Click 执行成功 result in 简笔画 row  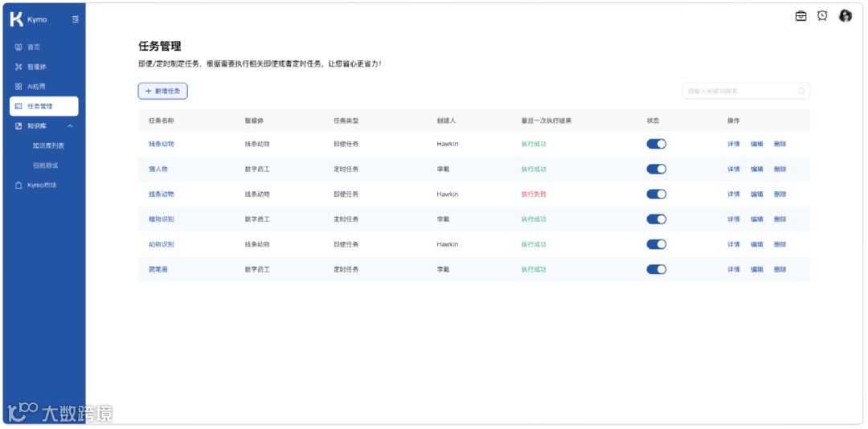[x=534, y=269]
